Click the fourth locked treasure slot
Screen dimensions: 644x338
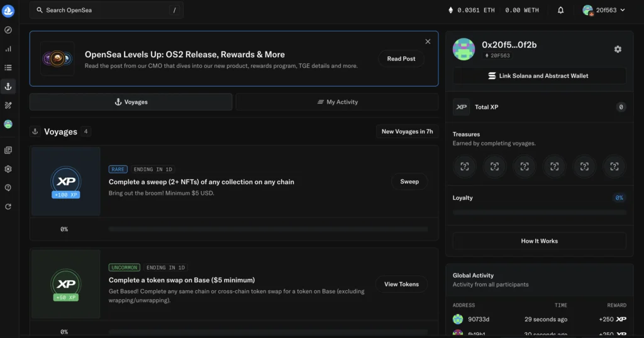[x=555, y=166]
